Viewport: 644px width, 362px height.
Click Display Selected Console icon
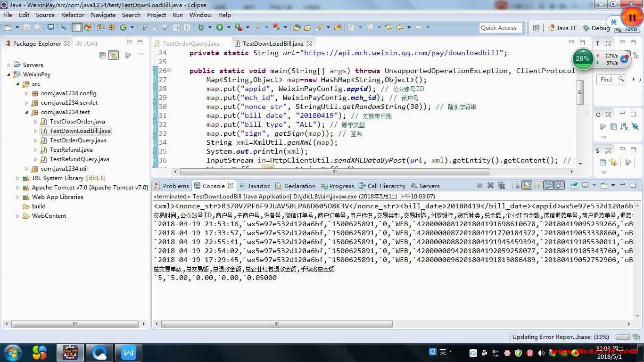pos(586,185)
